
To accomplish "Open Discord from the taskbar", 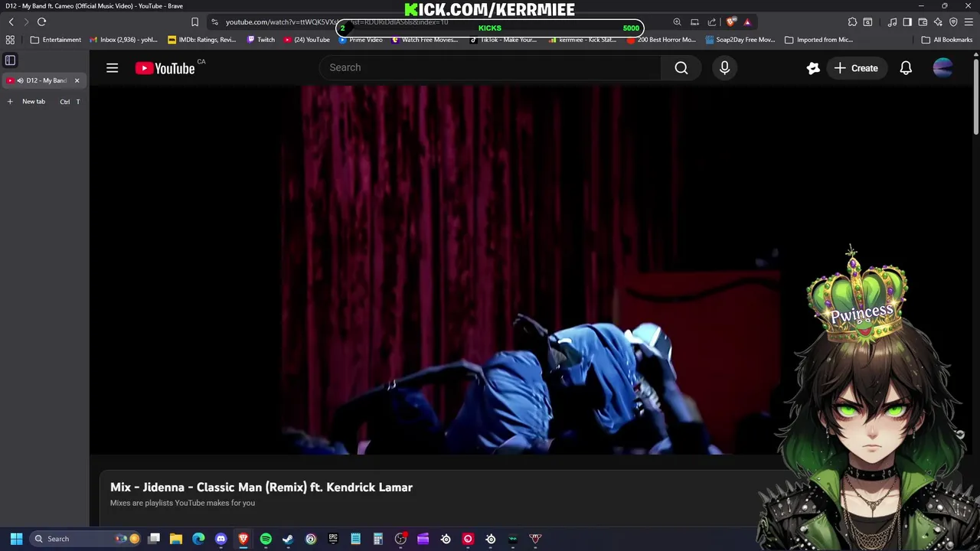I will point(221,539).
